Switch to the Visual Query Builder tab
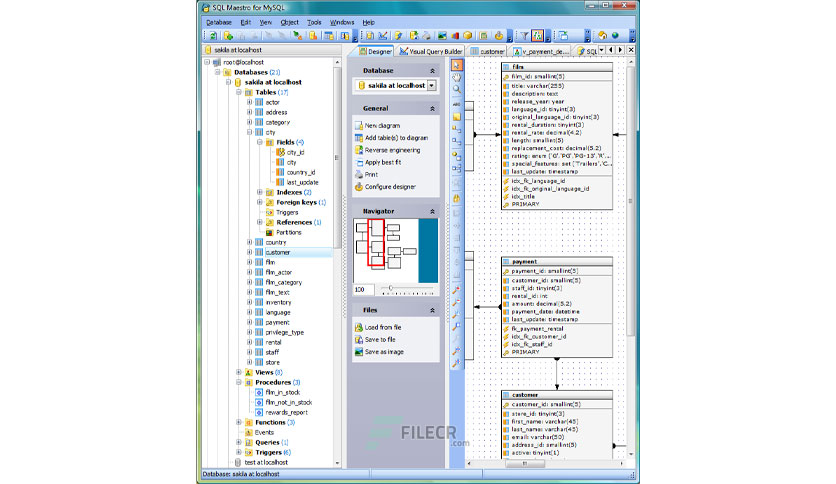This screenshot has height=484, width=836. 431,51
